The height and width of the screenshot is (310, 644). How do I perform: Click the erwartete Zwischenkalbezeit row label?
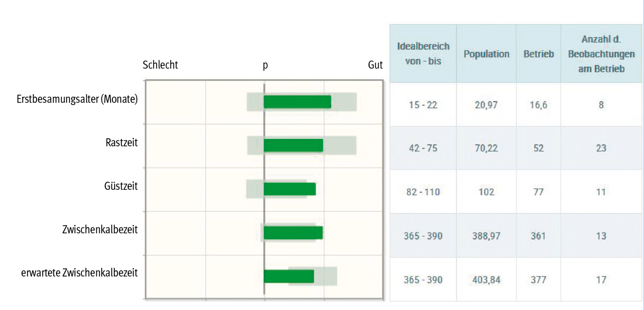[x=79, y=273]
